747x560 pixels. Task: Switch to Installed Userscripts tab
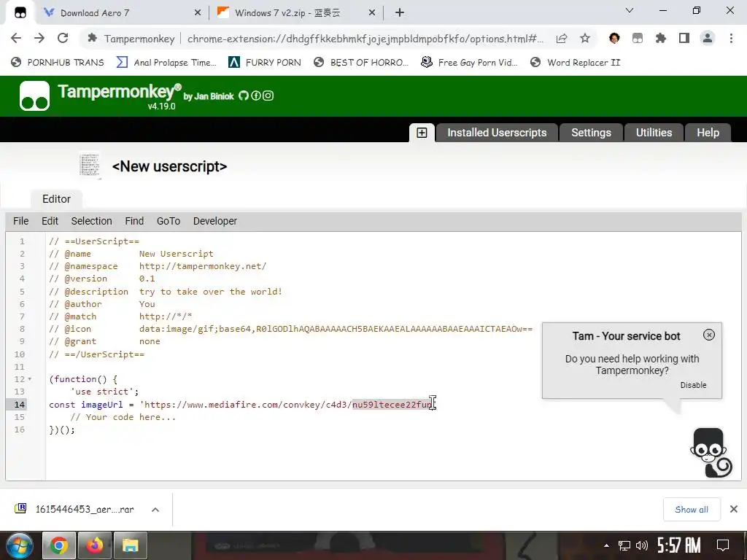[497, 133]
